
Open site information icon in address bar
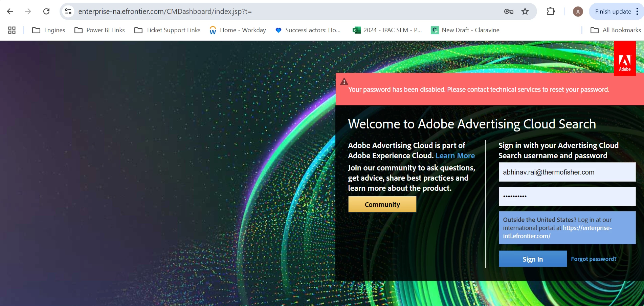click(68, 12)
